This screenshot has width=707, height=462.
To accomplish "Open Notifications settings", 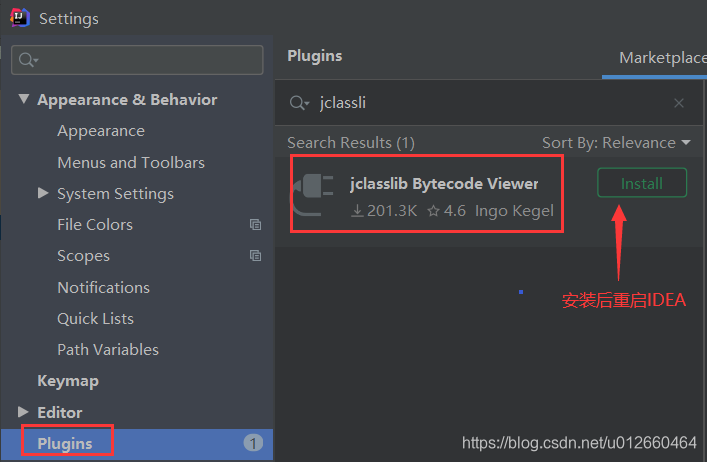I will point(103,287).
